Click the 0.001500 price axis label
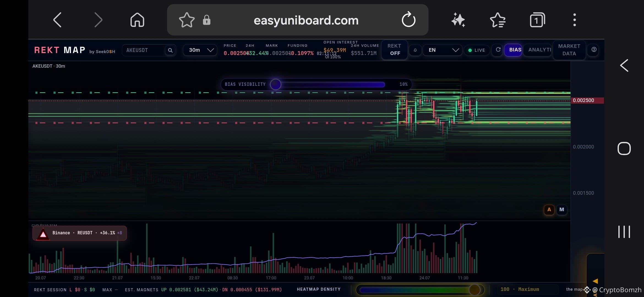 [x=583, y=193]
